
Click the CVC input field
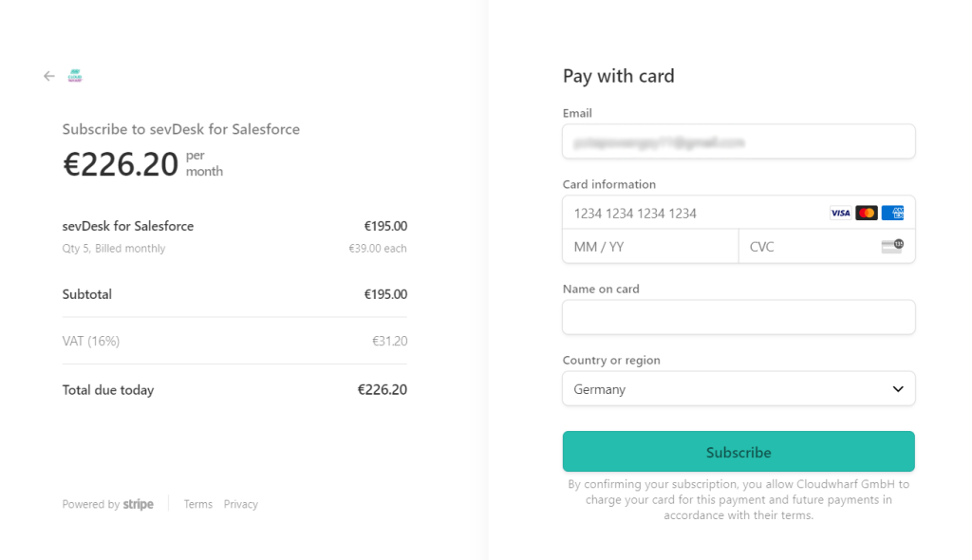[807, 247]
